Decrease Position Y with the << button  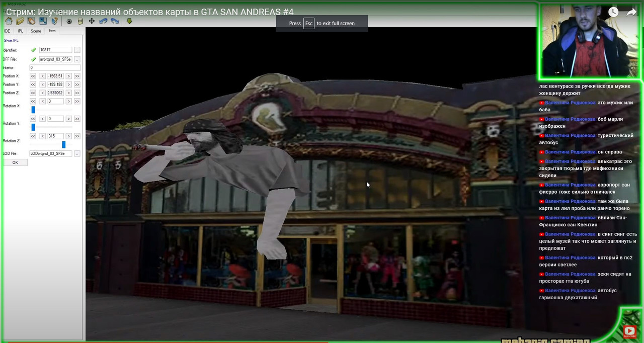[33, 84]
